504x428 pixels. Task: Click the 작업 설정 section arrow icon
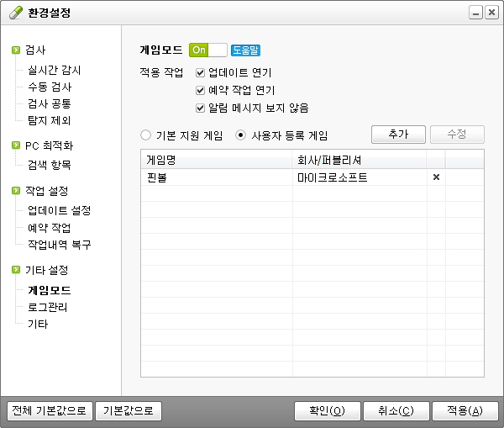(x=16, y=191)
